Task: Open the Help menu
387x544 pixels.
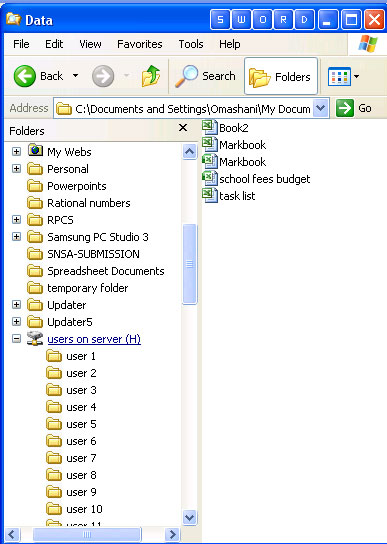Action: point(229,44)
